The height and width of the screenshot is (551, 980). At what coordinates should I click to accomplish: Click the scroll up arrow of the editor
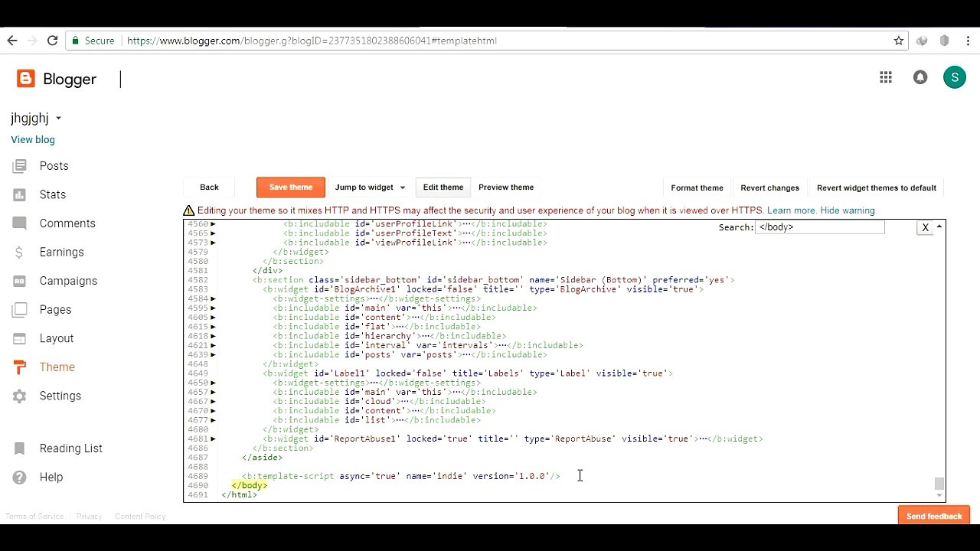939,227
